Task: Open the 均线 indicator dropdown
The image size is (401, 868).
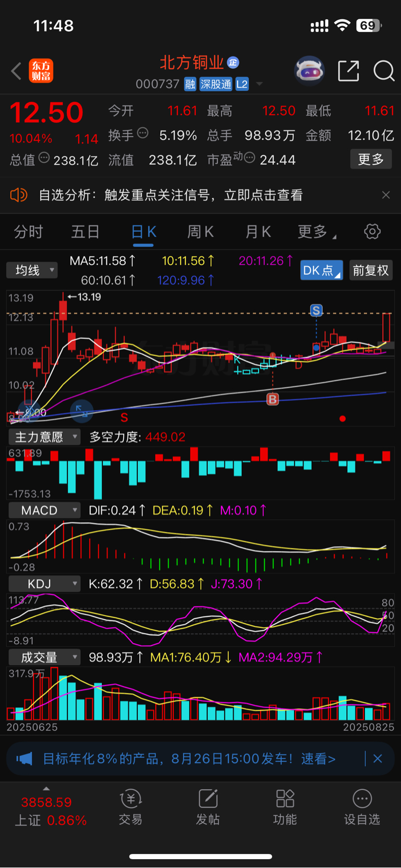Action: (32, 270)
